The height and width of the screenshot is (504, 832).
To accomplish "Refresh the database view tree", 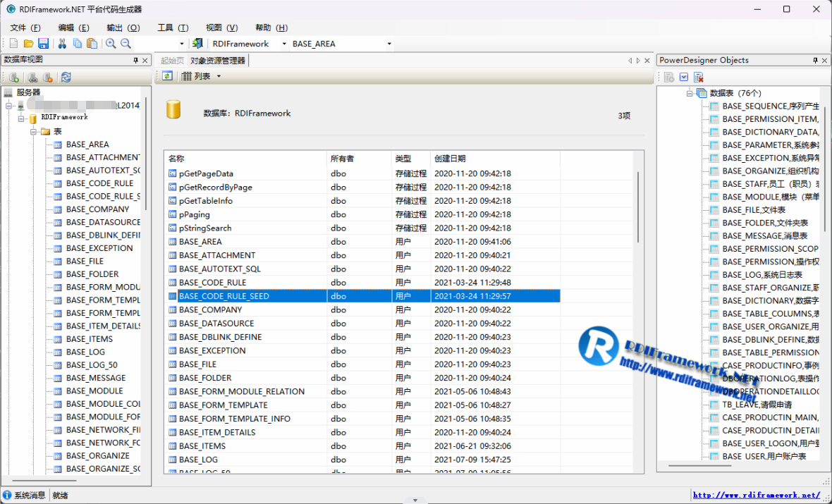I will [x=66, y=78].
